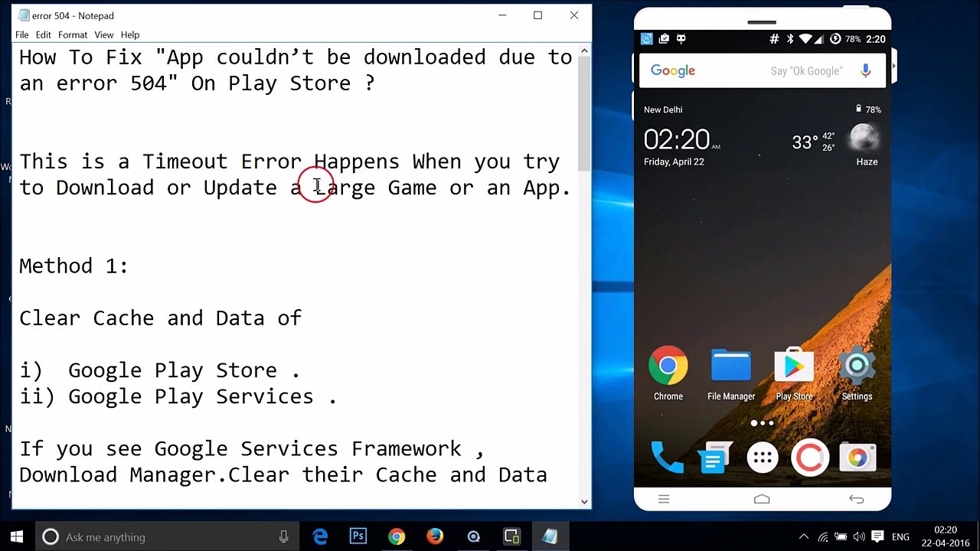Screen dimensions: 980x551
Task: Tap the phone's menu navigation button
Action: pos(664,499)
